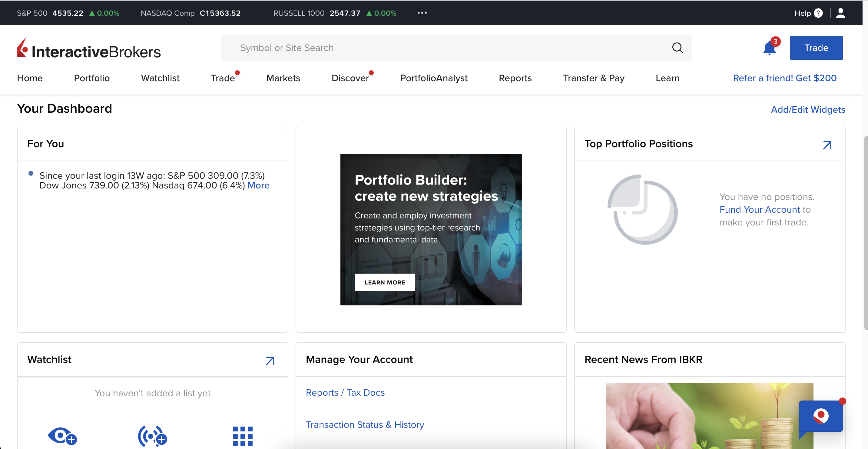Viewport: 868px width, 449px height.
Task: Open Transaction Status & History link
Action: tap(365, 425)
